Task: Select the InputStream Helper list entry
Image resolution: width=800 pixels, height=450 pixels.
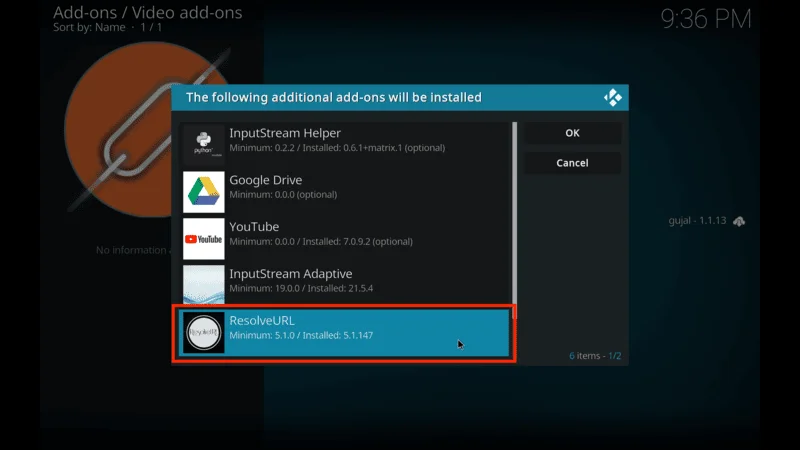Action: (345, 143)
